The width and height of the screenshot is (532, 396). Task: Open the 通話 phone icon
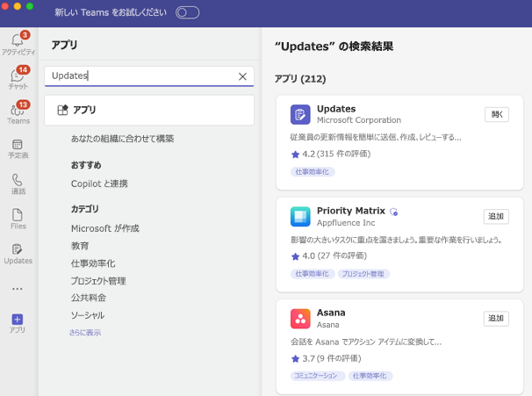[18, 179]
